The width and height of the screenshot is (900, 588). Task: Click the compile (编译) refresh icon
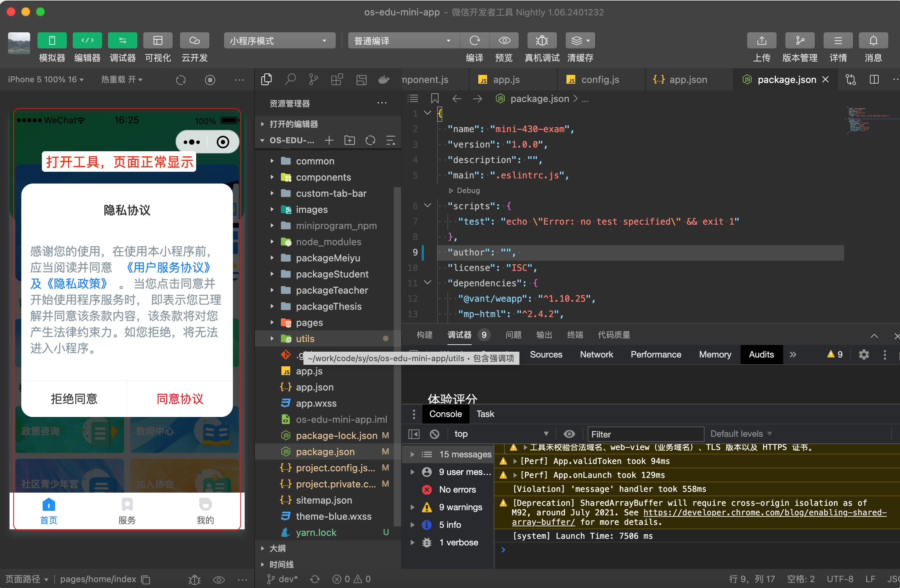(475, 40)
